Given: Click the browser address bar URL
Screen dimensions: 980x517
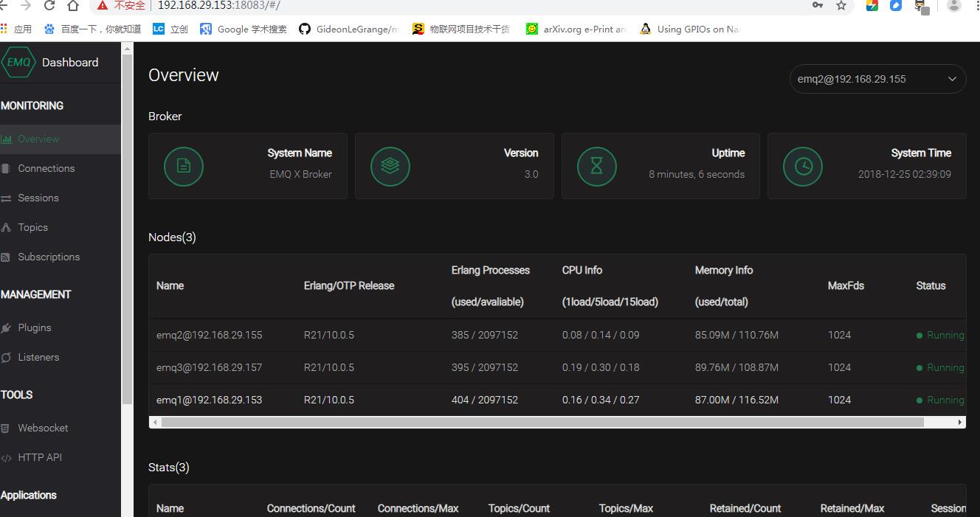Looking at the screenshot, I should (x=219, y=5).
